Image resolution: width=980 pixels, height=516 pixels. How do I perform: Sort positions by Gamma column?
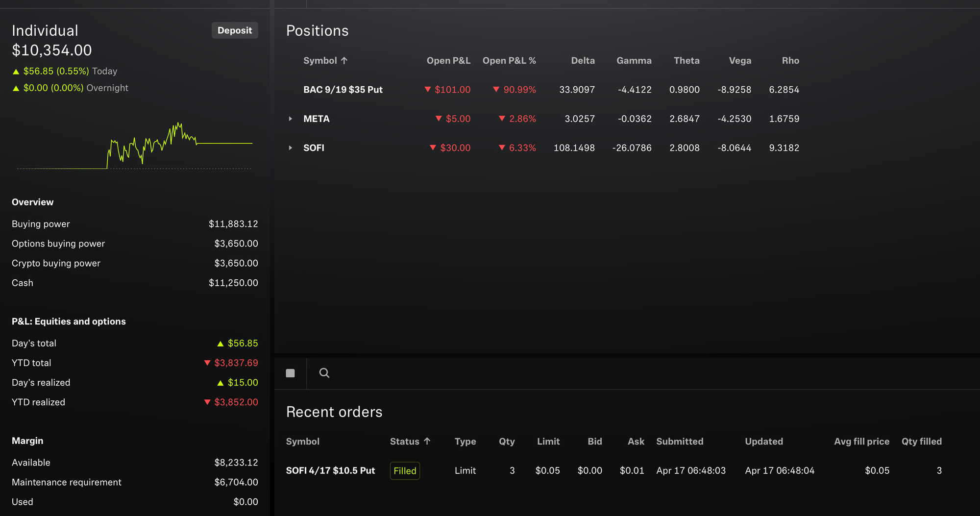pos(634,60)
